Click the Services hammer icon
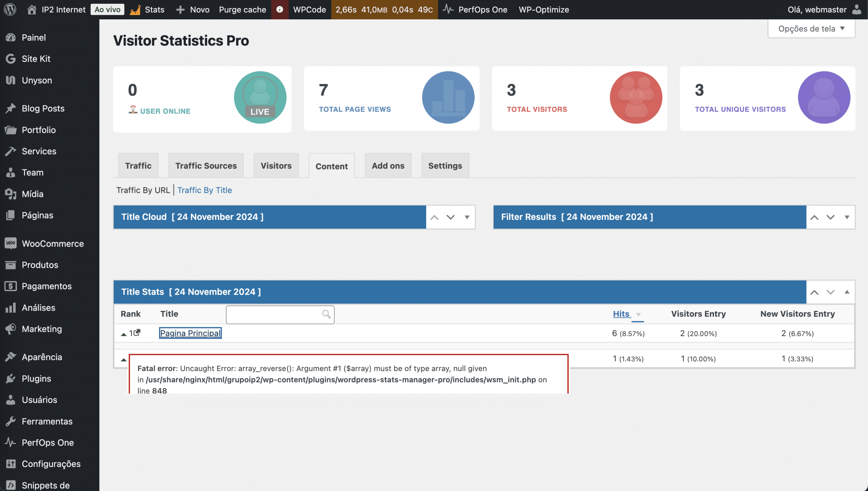 coord(11,151)
